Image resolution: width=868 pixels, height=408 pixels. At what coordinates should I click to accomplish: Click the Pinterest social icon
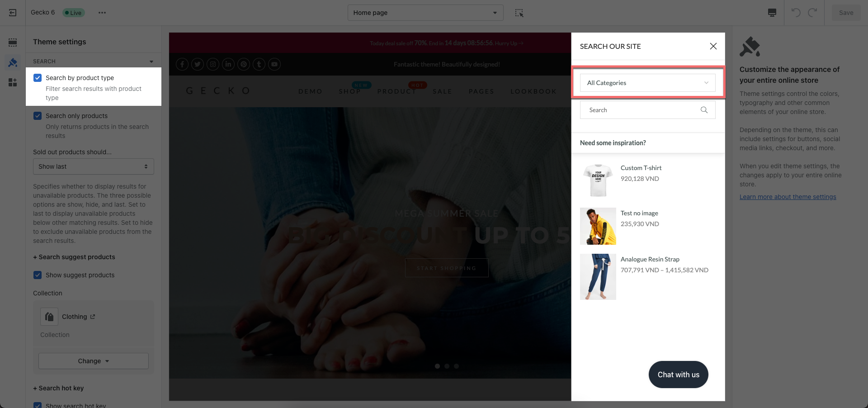point(244,64)
